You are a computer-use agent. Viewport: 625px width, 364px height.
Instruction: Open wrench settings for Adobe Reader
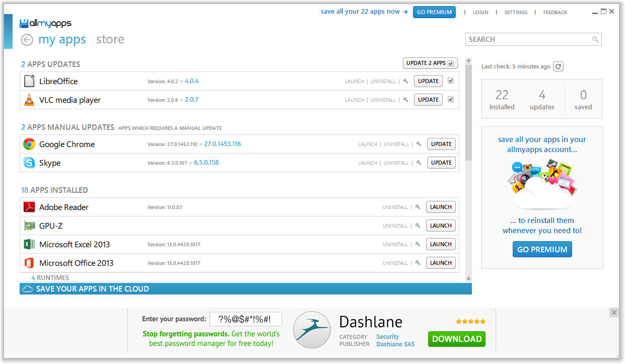point(418,207)
